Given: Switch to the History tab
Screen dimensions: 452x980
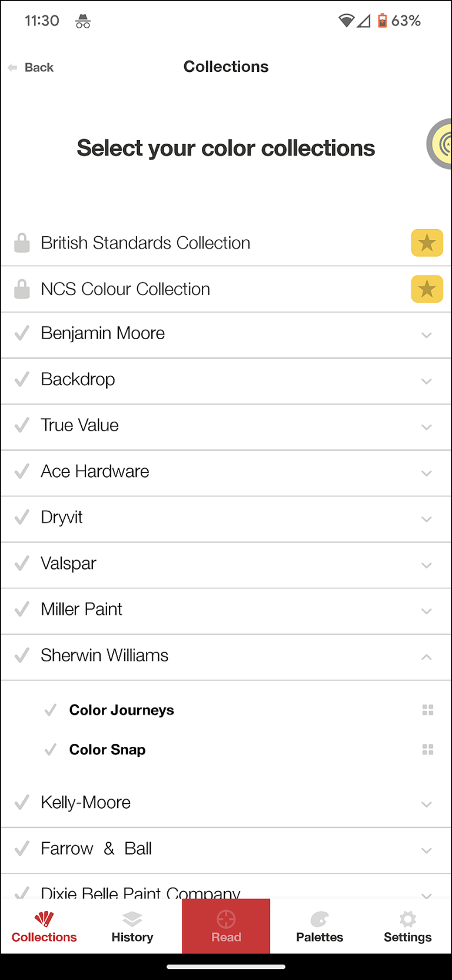Looking at the screenshot, I should 132,926.
